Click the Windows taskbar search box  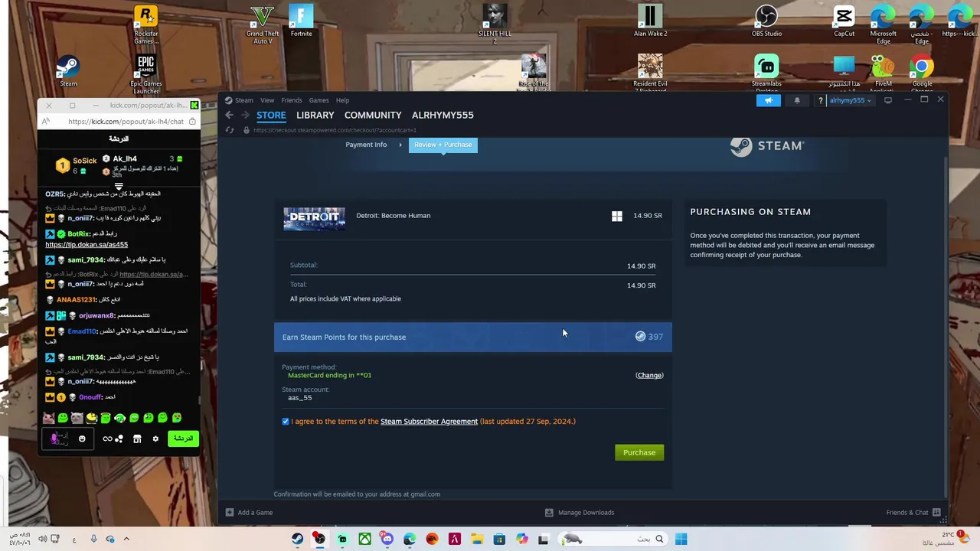tap(612, 539)
